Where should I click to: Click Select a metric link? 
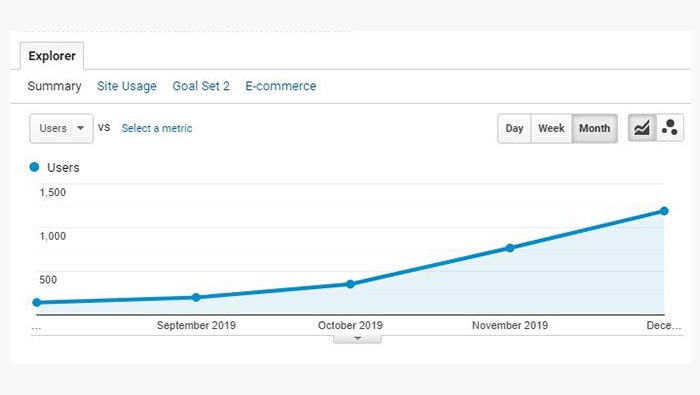click(x=157, y=129)
